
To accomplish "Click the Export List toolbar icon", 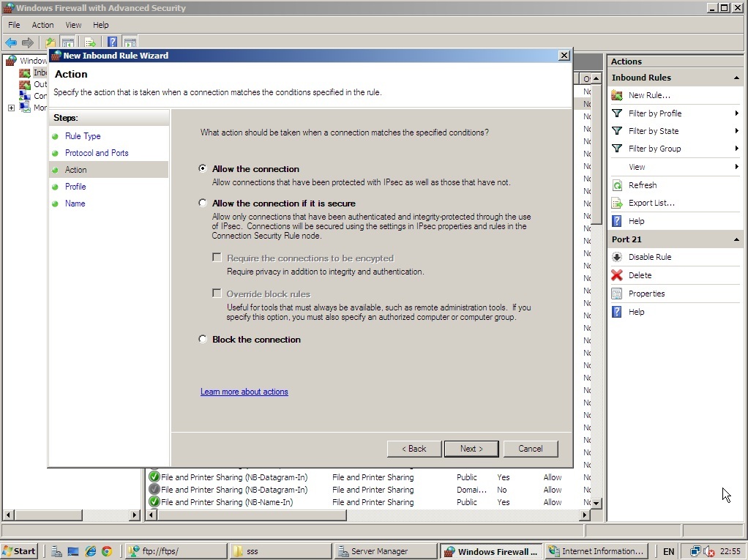I will coord(90,42).
